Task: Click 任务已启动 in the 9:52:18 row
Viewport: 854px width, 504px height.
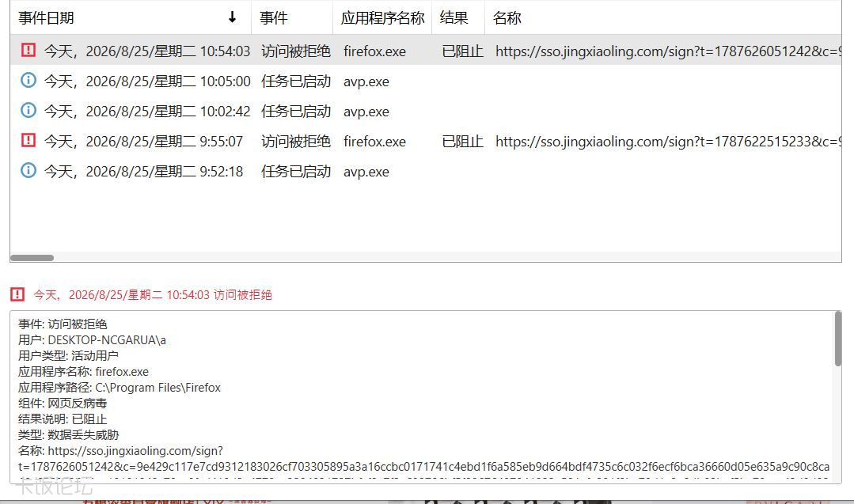Action: tap(296, 172)
